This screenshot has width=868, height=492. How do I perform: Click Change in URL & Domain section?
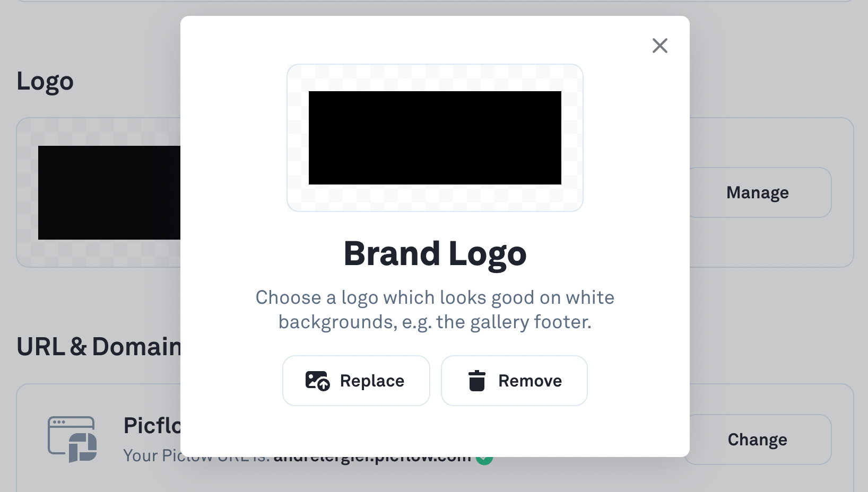coord(757,440)
